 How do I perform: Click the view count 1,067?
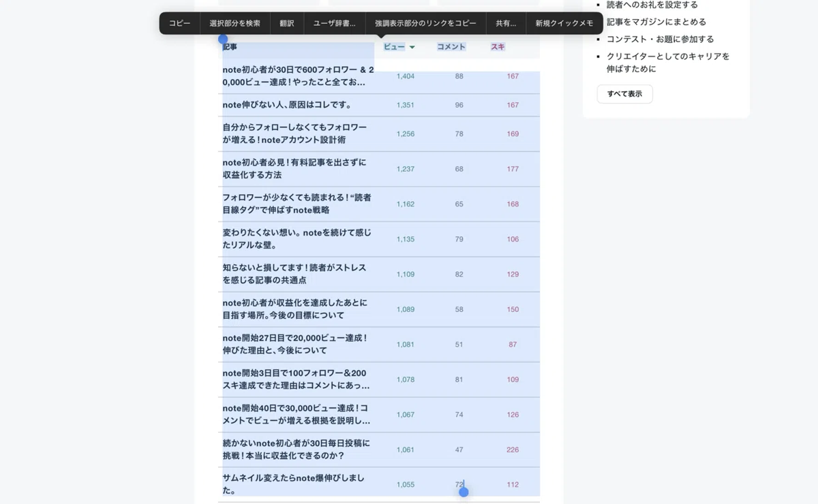click(x=406, y=415)
